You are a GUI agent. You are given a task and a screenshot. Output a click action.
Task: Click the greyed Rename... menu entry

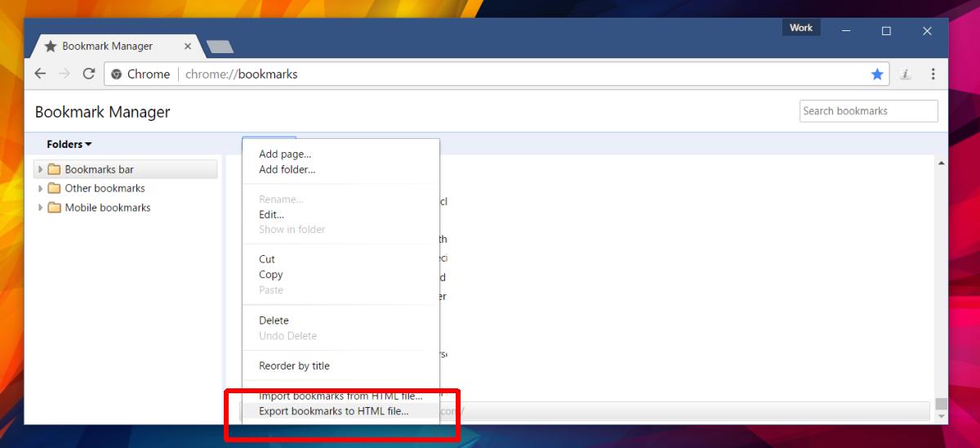281,199
